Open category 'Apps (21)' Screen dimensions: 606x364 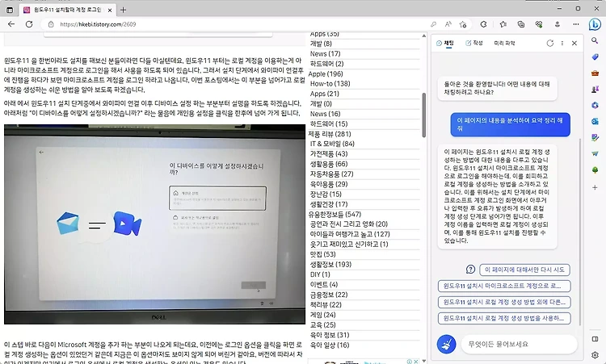(x=324, y=94)
